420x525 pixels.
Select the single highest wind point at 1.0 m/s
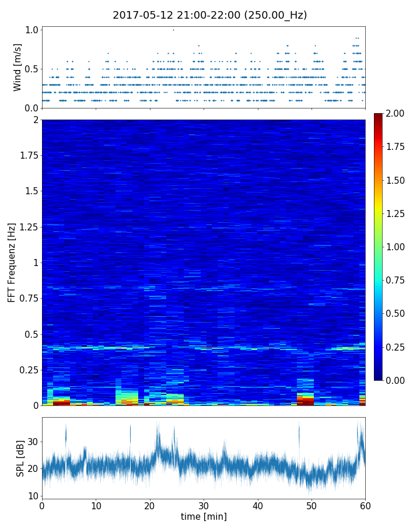coord(173,30)
